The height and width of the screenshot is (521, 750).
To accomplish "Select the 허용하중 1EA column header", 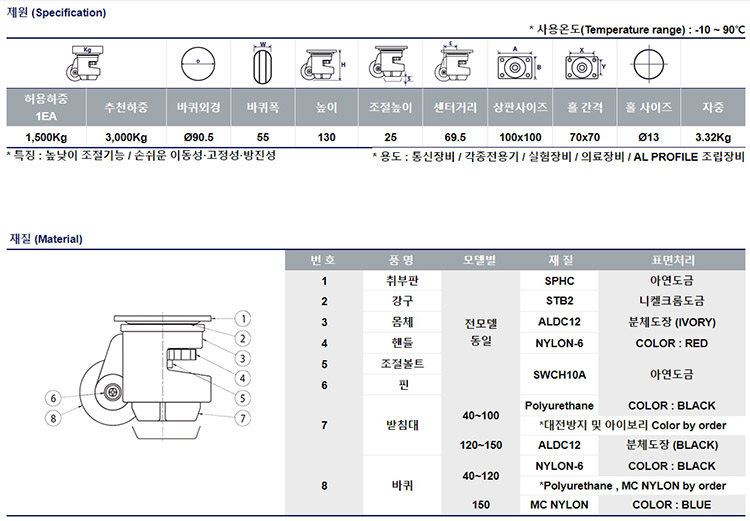I will point(46,107).
